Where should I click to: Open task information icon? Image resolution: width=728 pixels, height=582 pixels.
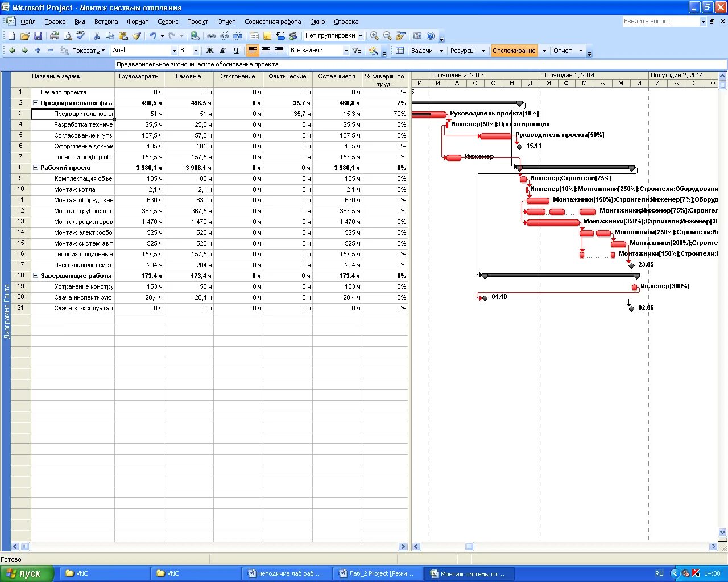(254, 36)
